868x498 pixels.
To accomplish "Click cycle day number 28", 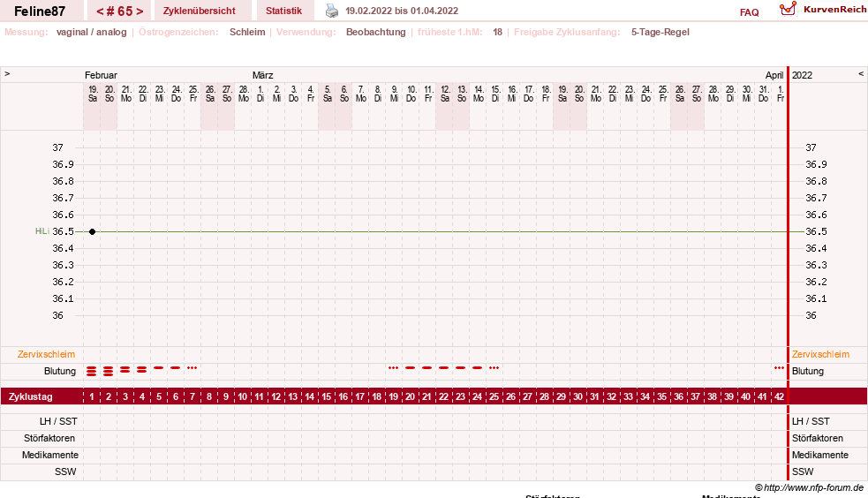I will (544, 396).
